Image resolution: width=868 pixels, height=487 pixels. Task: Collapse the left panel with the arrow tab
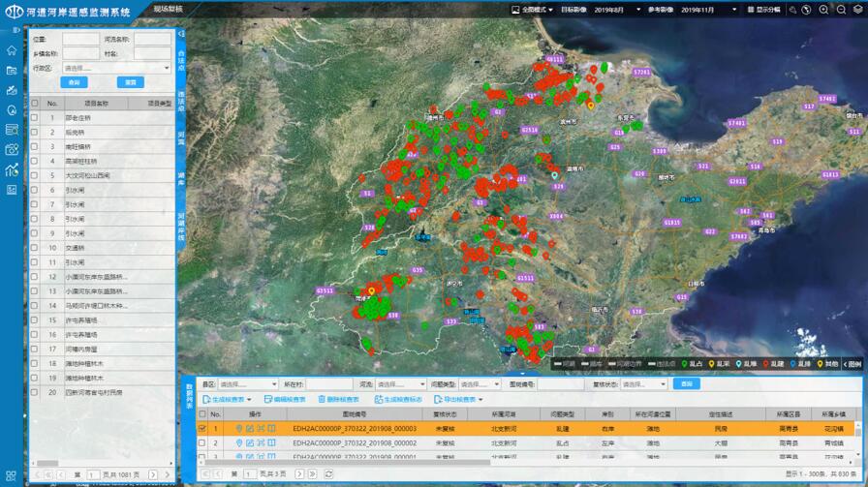pos(180,34)
